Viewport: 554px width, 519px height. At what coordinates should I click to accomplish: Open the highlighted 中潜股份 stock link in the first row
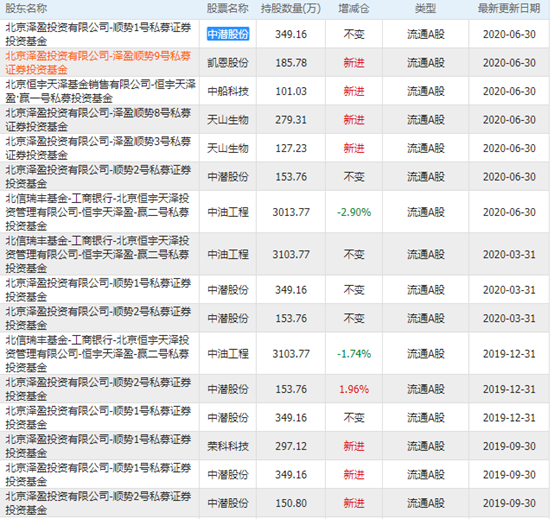point(228,34)
